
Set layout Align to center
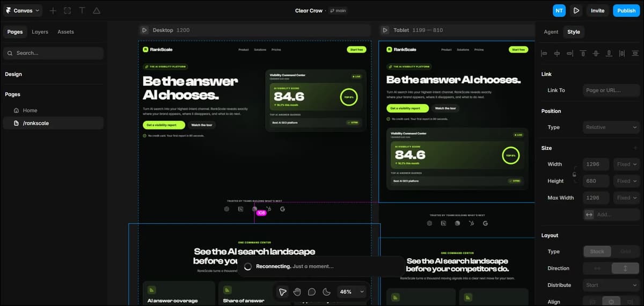click(x=611, y=302)
